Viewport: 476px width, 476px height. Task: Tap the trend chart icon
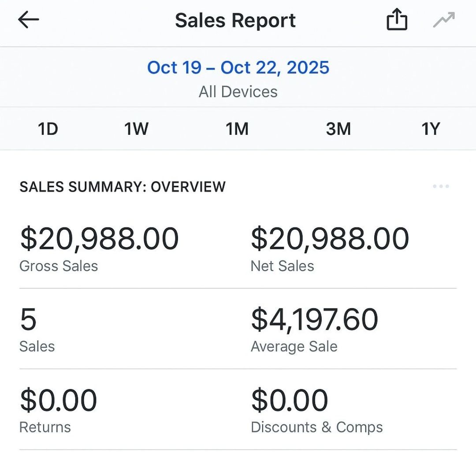point(444,20)
